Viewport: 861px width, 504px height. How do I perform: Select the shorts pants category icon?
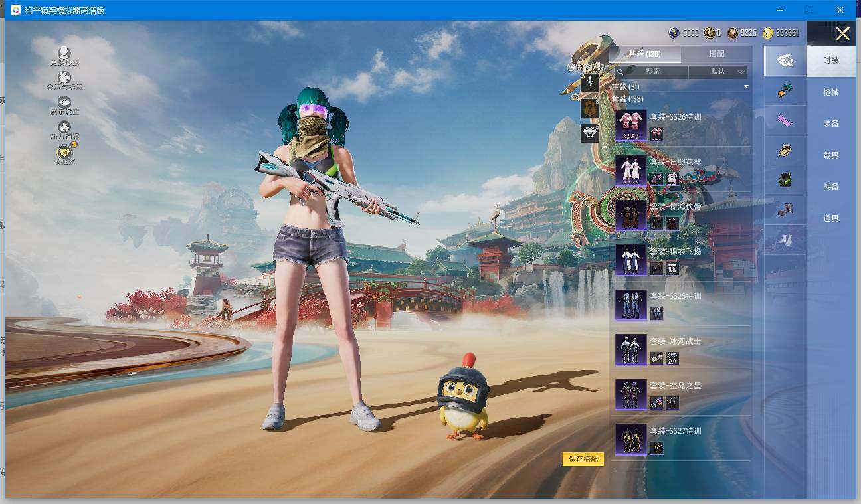(785, 210)
